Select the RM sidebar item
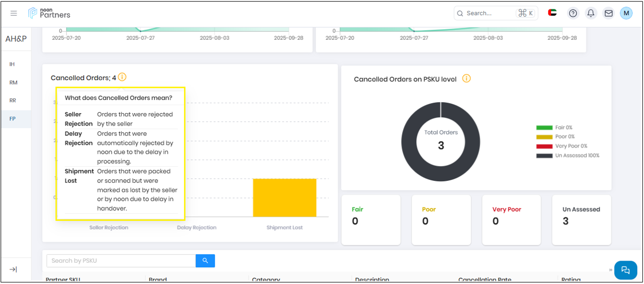This screenshot has height=284, width=644. click(14, 82)
